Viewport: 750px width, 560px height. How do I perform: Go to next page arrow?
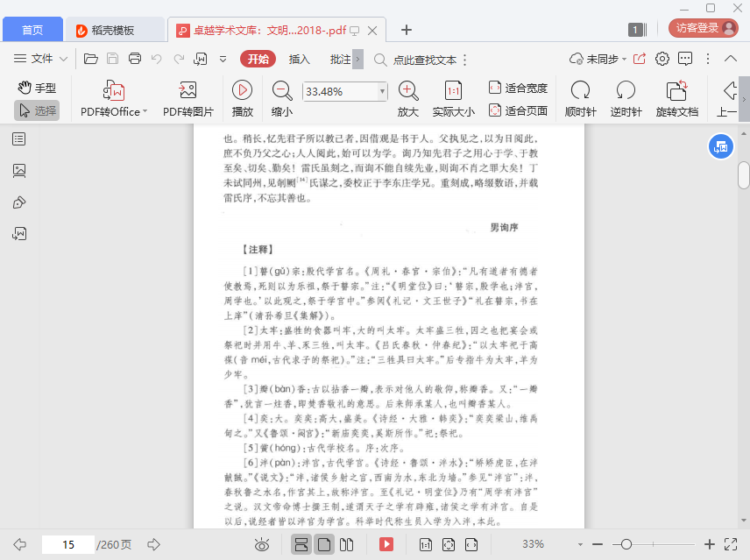[153, 544]
